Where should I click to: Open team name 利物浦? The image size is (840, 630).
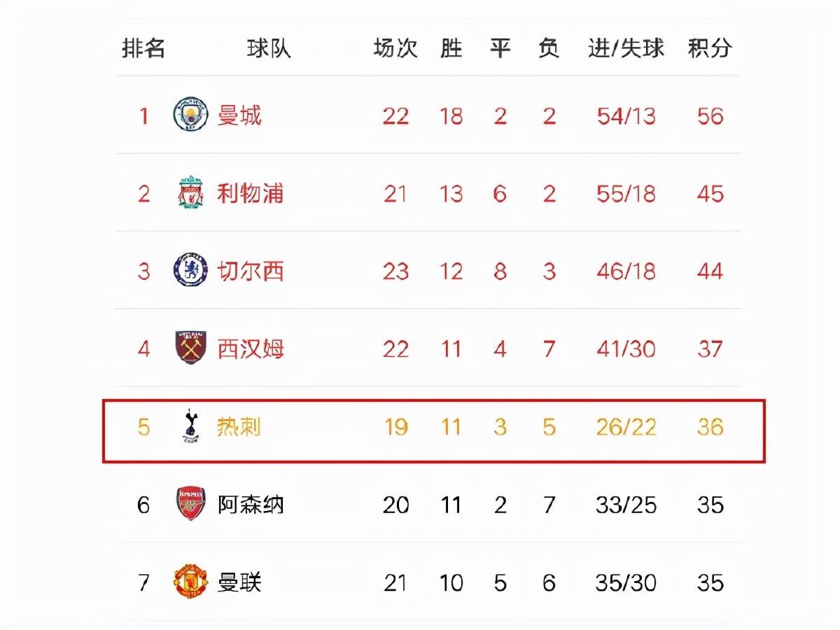coord(251,192)
